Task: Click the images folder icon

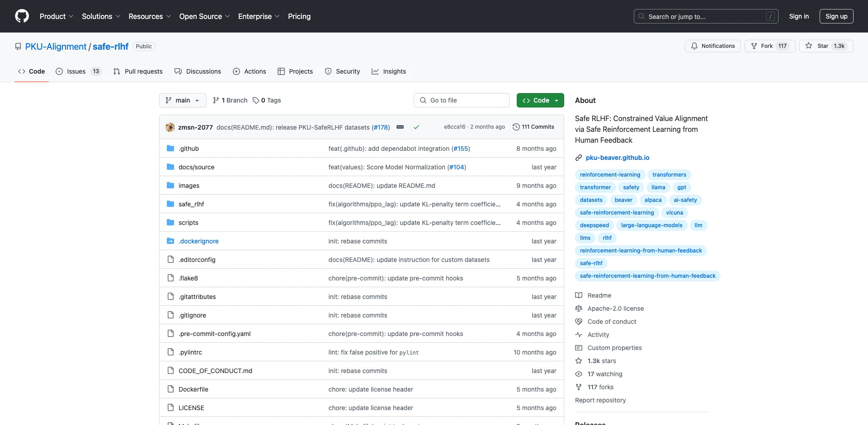Action: tap(170, 186)
